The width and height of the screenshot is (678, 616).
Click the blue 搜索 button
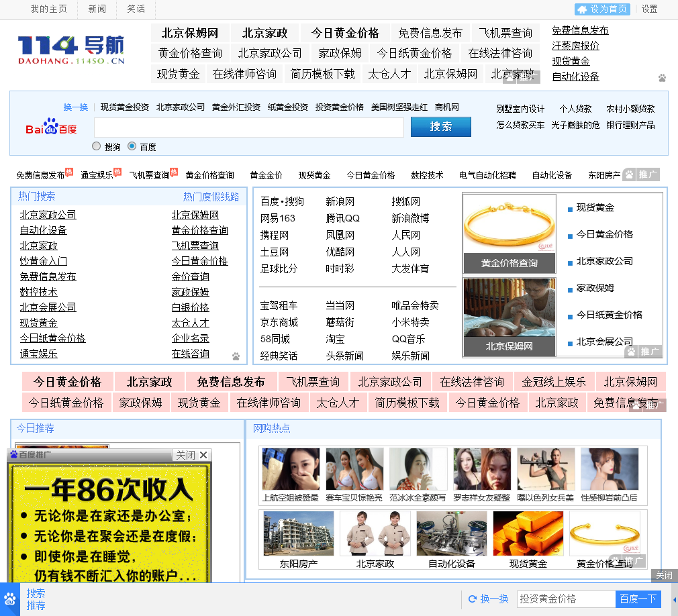pyautogui.click(x=440, y=127)
